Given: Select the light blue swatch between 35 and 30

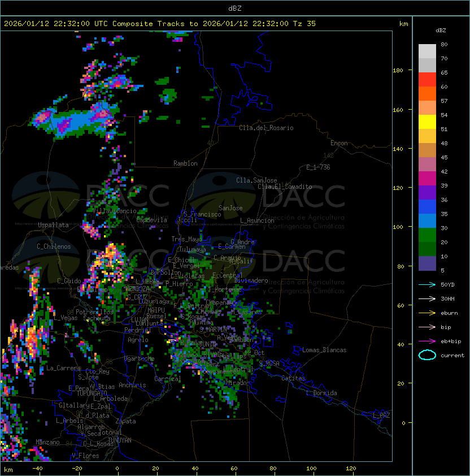Looking at the screenshot, I should click(427, 221).
